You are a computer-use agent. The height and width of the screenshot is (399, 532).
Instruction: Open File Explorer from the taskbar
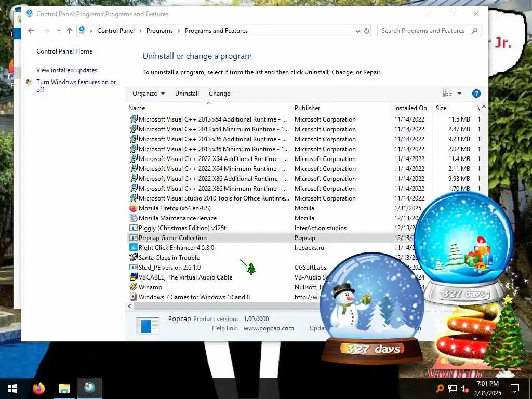tap(64, 389)
